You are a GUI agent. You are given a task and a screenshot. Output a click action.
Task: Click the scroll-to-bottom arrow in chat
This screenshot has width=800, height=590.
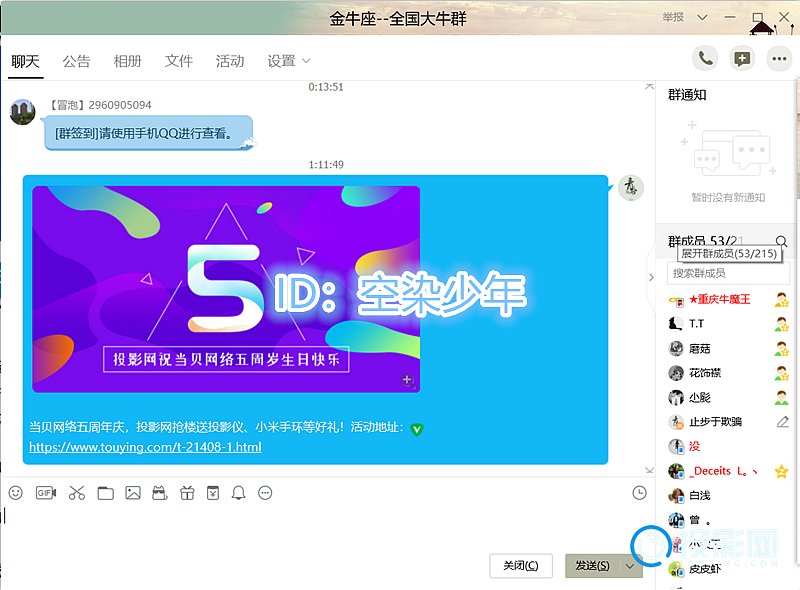pos(649,470)
